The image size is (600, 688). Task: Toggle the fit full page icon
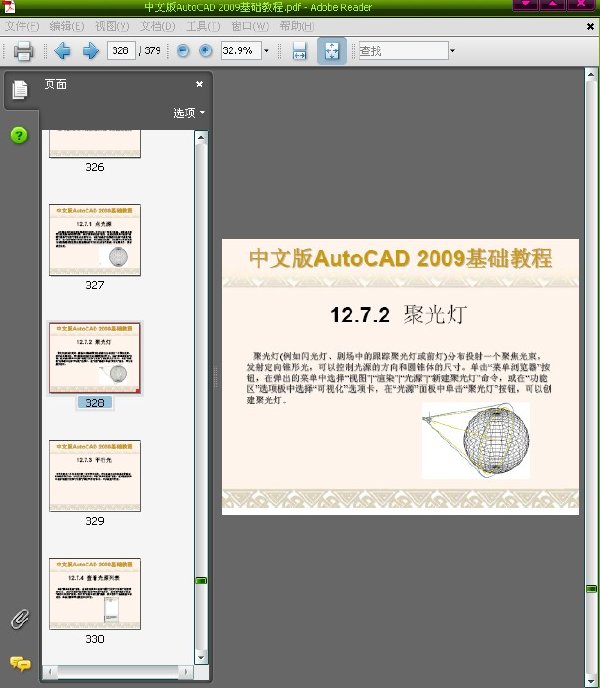pyautogui.click(x=332, y=51)
